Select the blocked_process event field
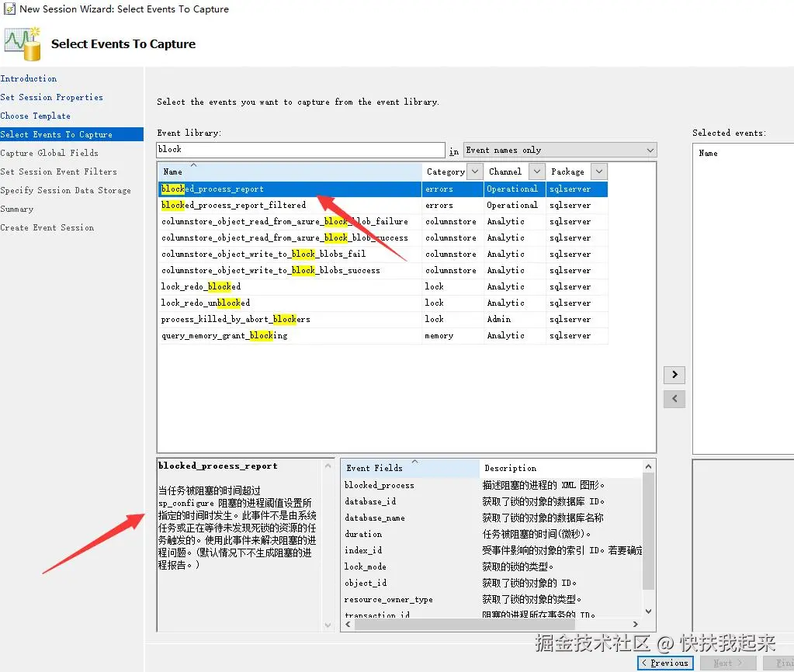Viewport: 794px width, 672px height. click(x=380, y=485)
